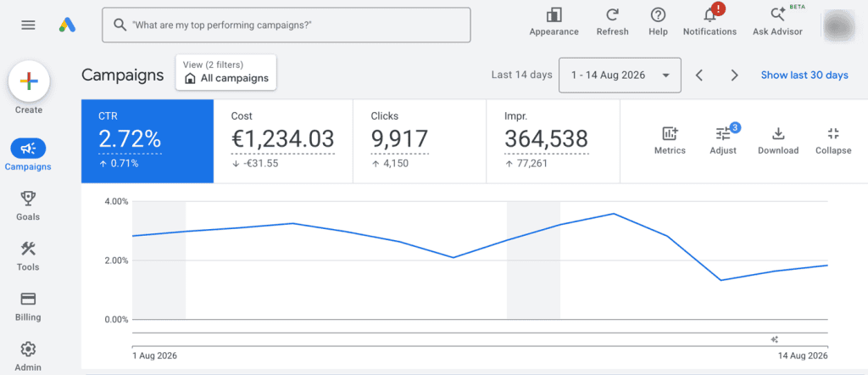Click the €1,234.03 cost value
The height and width of the screenshot is (375, 868).
[x=283, y=139]
